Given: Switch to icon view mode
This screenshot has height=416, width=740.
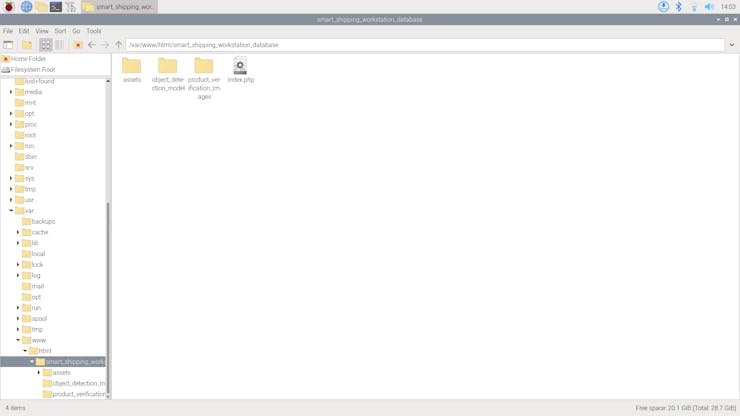Looking at the screenshot, I should coord(45,45).
